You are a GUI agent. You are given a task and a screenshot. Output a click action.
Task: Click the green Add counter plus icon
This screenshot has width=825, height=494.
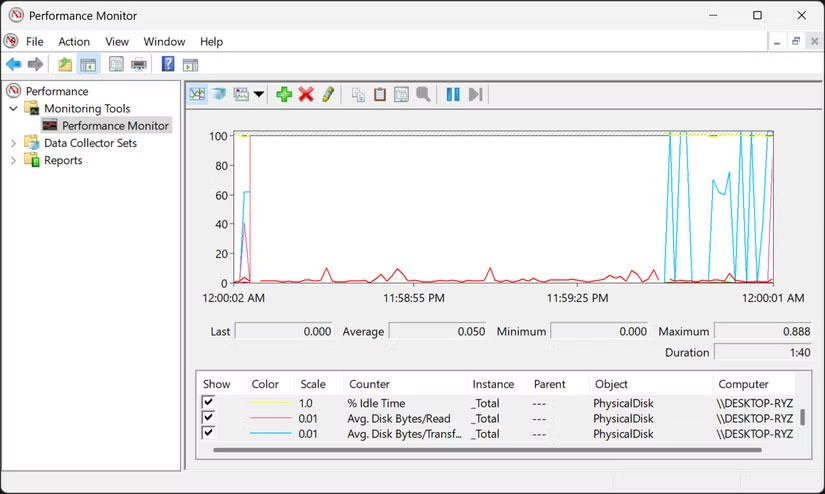coord(284,94)
